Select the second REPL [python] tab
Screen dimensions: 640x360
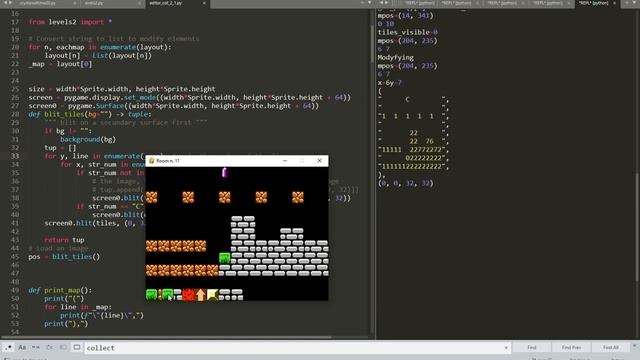[460, 3]
